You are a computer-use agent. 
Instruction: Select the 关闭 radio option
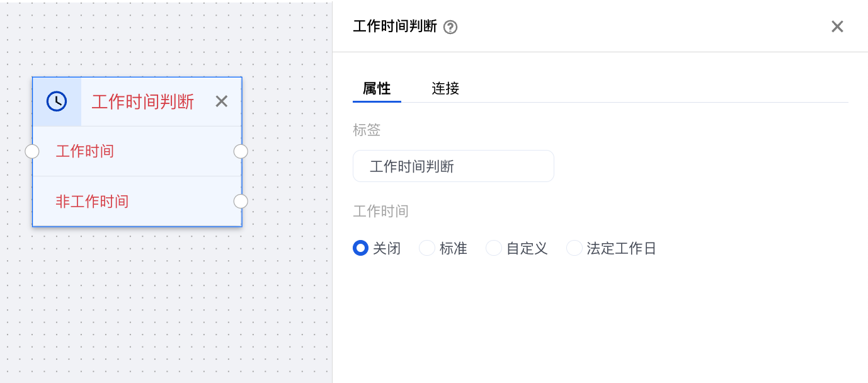360,248
